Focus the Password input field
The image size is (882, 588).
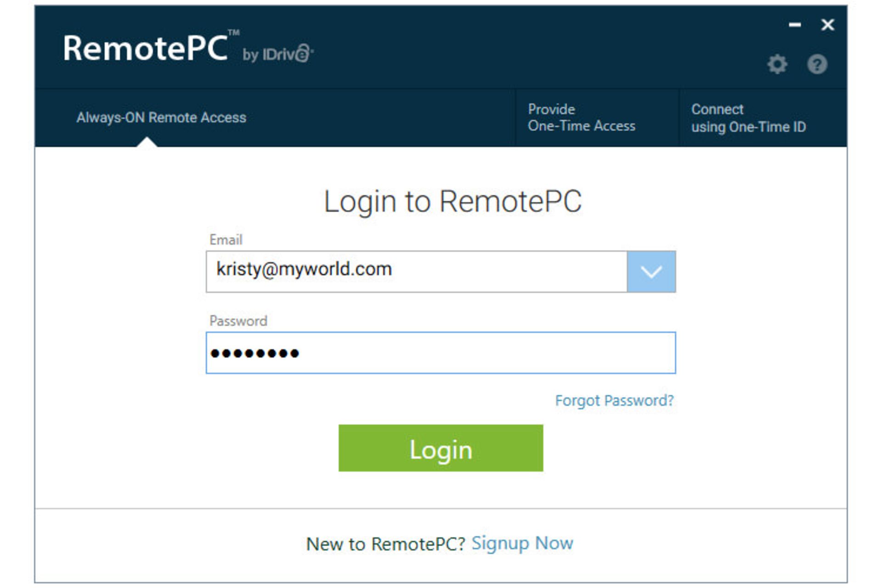pyautogui.click(x=441, y=353)
